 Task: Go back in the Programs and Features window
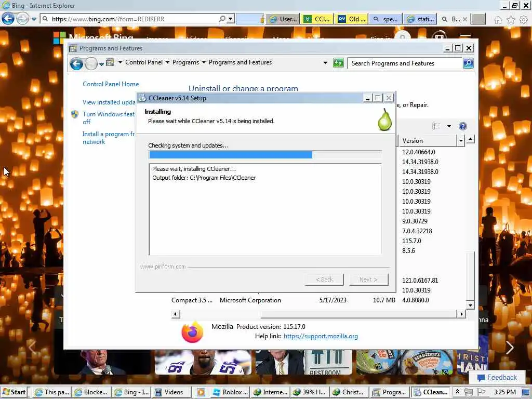77,63
